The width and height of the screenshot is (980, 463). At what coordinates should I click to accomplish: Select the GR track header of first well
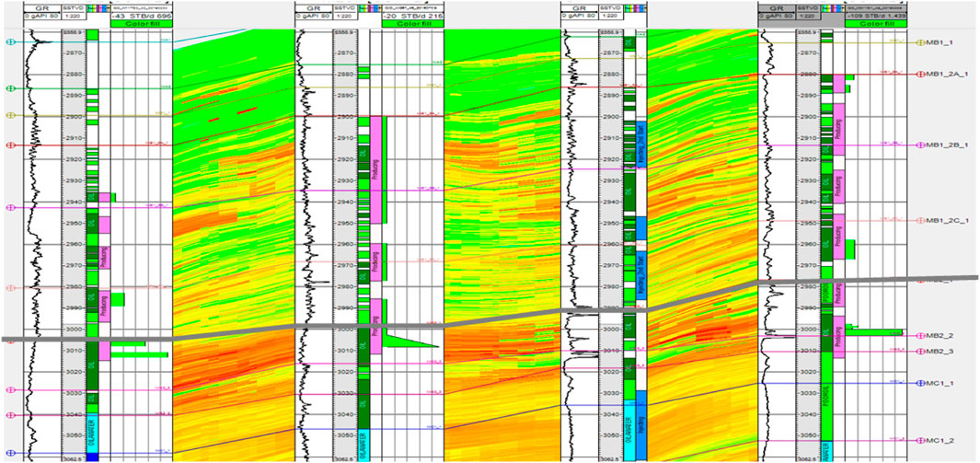pos(40,8)
